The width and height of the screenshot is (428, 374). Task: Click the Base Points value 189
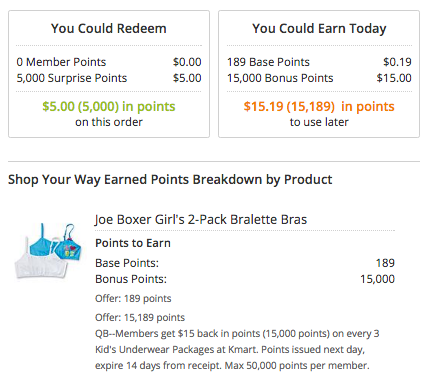(385, 263)
